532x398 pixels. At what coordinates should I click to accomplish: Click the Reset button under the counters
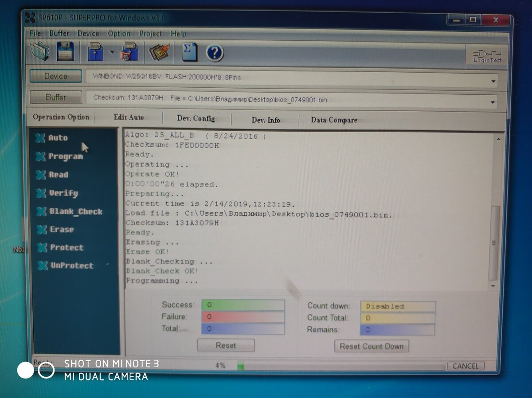coord(226,345)
